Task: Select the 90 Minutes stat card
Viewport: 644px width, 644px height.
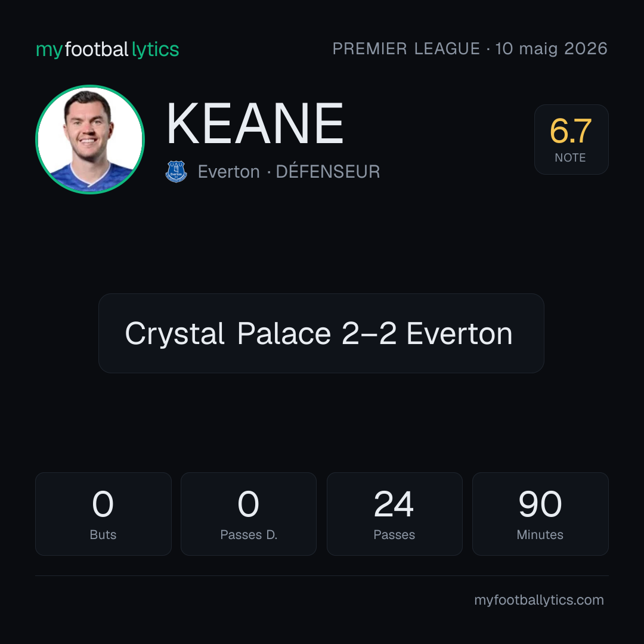Action: tap(540, 514)
